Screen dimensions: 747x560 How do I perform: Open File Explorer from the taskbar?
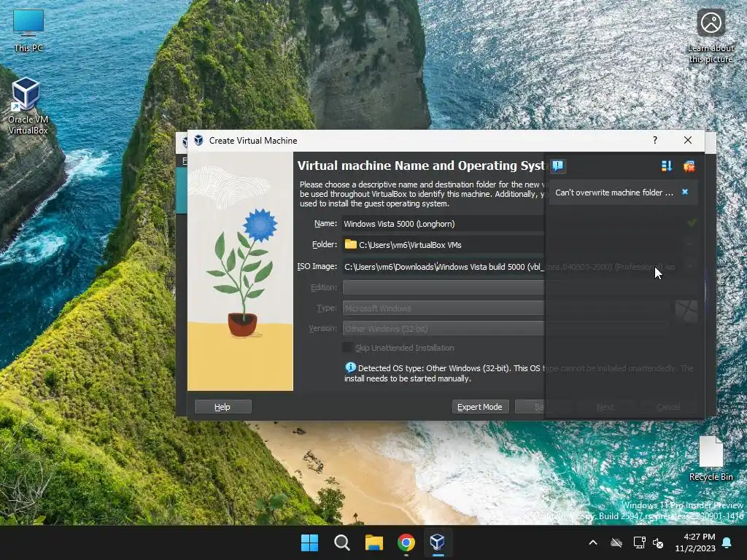[374, 542]
